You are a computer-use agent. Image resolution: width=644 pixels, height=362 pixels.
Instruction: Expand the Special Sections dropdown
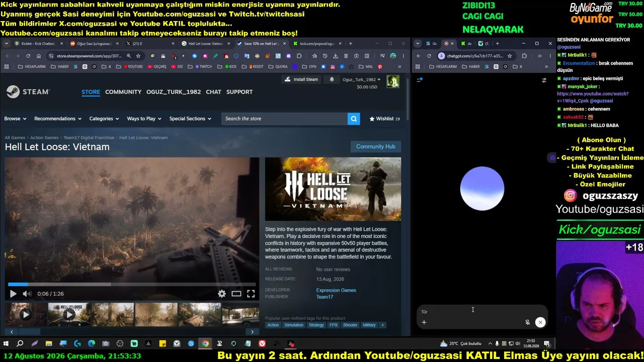coord(190,119)
